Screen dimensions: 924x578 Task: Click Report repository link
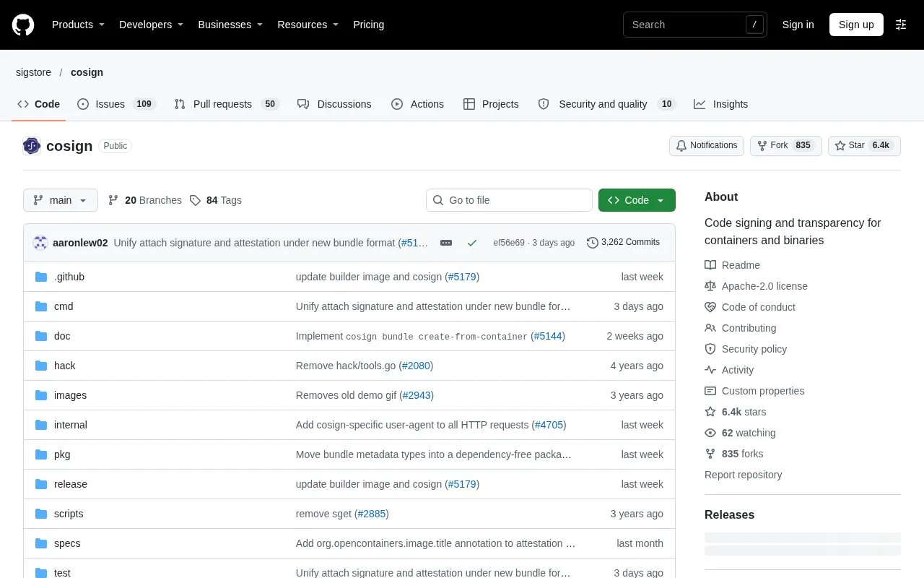point(744,475)
